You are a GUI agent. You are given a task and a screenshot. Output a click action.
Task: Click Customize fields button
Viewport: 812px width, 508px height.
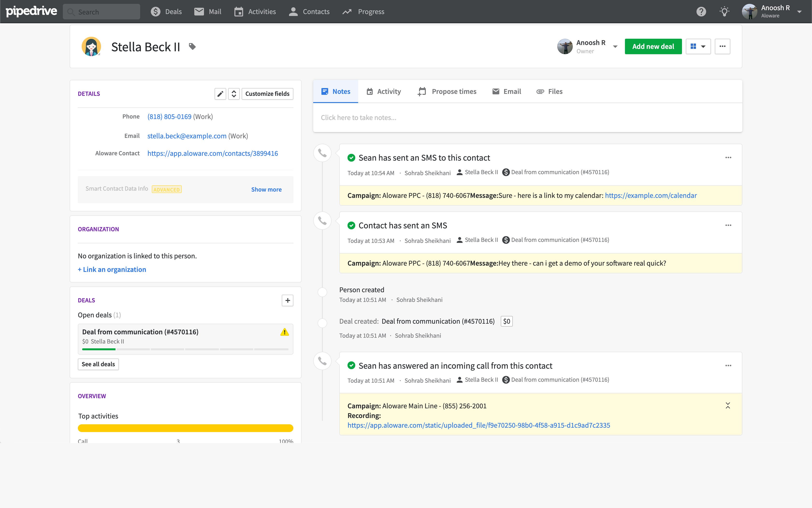pyautogui.click(x=268, y=94)
